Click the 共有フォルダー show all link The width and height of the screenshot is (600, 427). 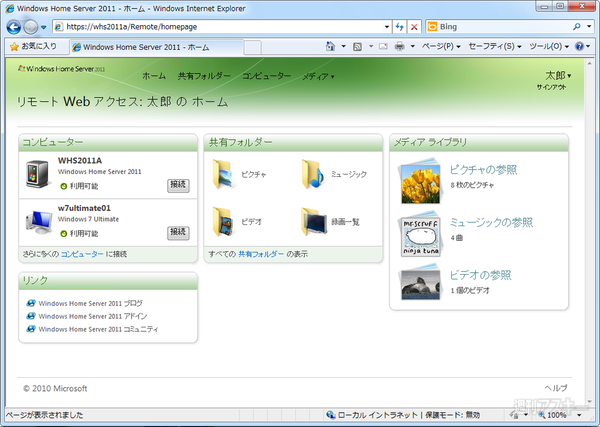click(261, 254)
